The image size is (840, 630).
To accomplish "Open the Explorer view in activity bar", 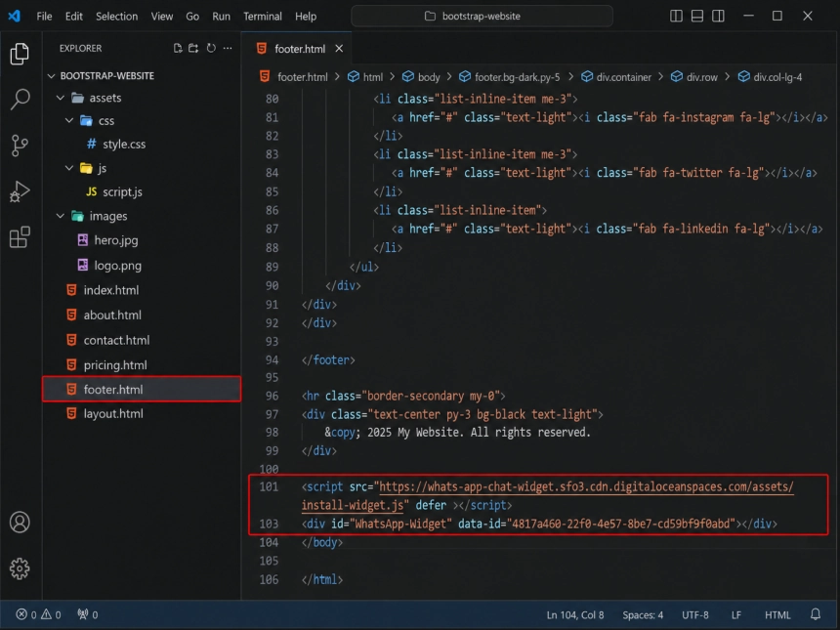I will coord(20,54).
